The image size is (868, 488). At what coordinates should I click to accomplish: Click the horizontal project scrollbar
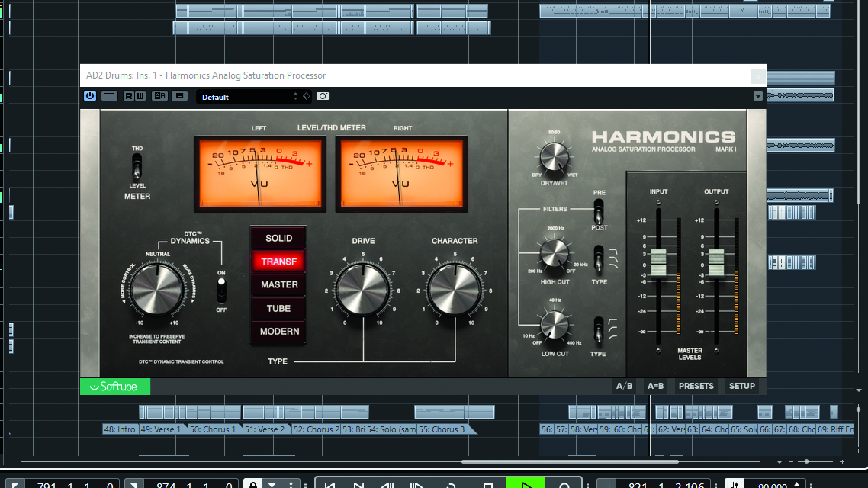pos(571,461)
